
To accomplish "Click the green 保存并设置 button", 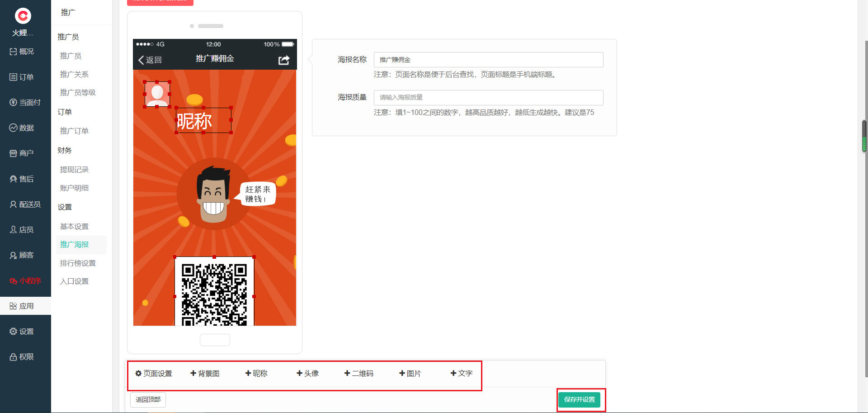I will tap(579, 400).
